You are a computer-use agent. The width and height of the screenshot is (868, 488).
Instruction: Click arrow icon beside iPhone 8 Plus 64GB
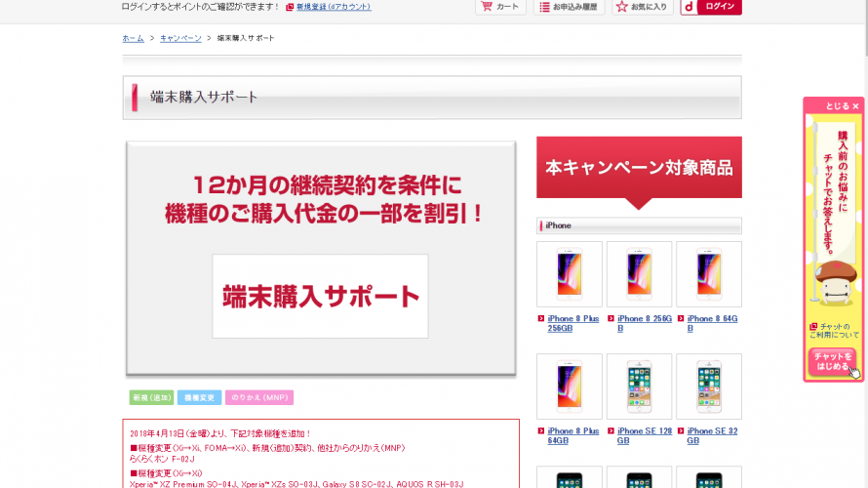click(x=541, y=431)
